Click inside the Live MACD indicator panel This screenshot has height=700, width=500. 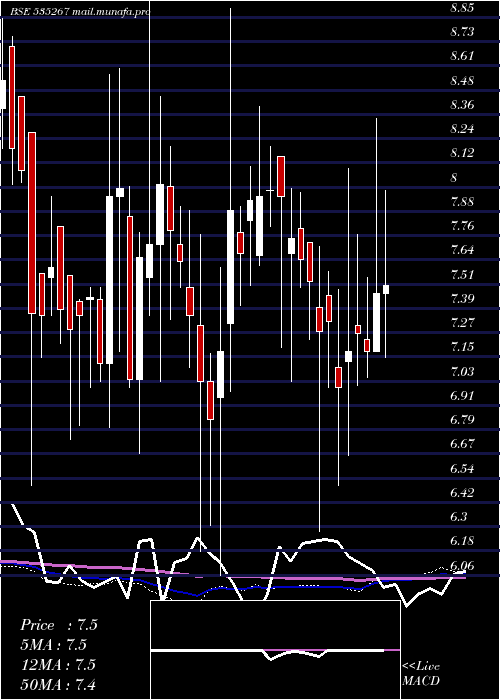[x=275, y=650]
